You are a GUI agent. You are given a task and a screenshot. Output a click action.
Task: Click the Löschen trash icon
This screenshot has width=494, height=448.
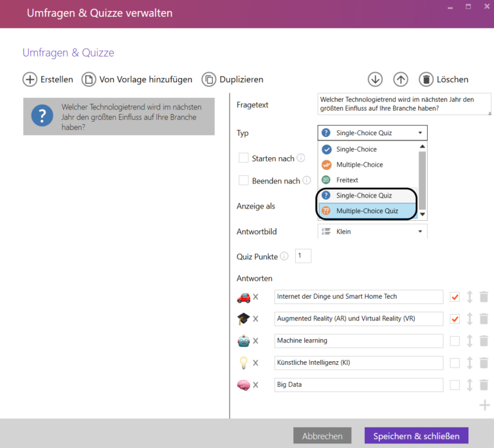pyautogui.click(x=426, y=79)
